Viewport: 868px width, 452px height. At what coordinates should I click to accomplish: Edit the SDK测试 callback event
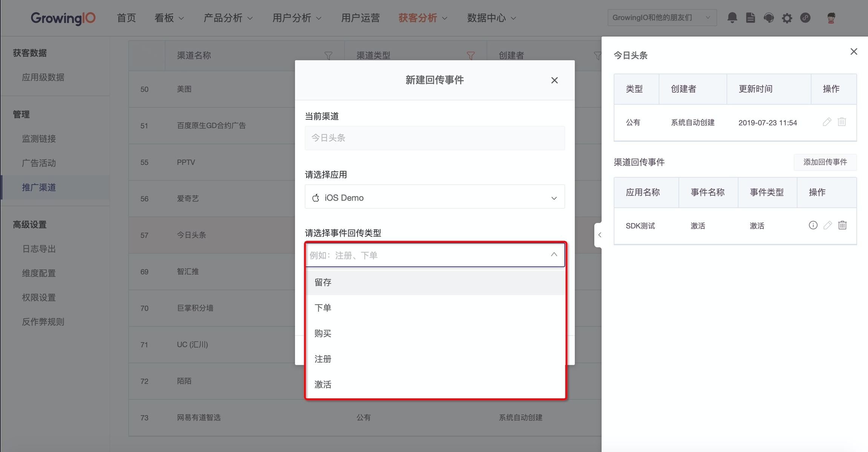828,225
